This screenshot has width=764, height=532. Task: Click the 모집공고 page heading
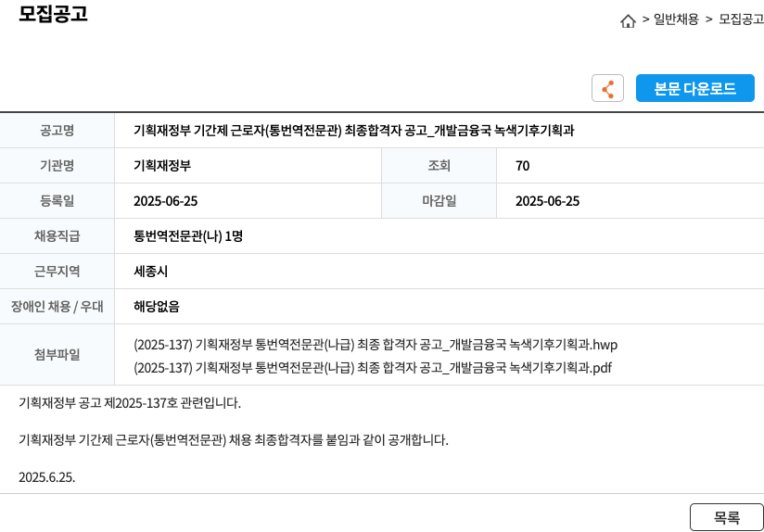tap(53, 14)
